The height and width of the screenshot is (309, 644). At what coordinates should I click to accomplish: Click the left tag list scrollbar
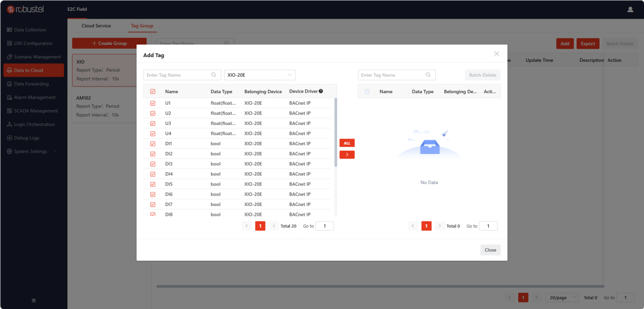click(x=336, y=132)
